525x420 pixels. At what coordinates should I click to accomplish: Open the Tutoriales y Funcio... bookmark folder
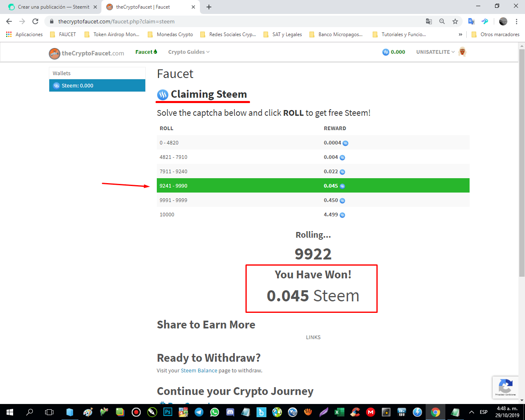(x=399, y=34)
